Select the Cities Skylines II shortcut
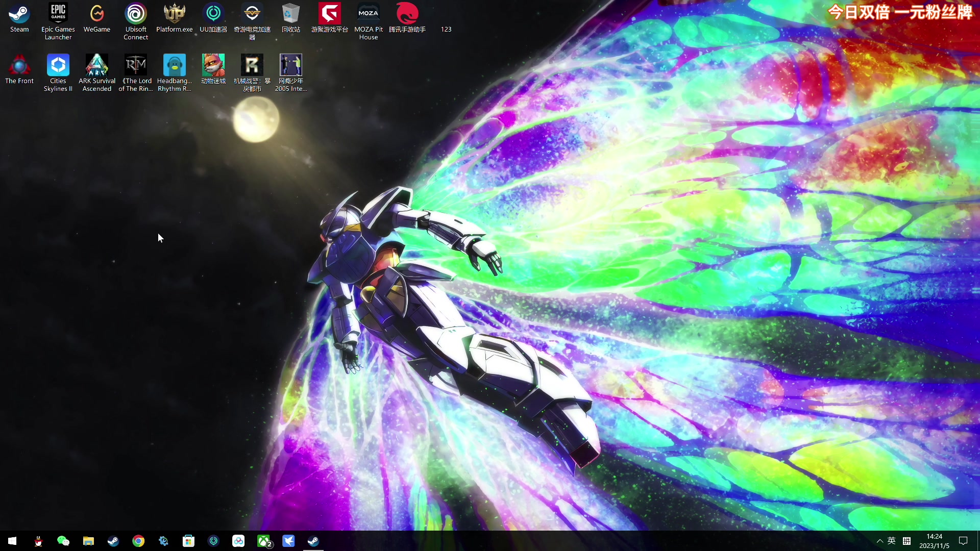 coord(58,73)
